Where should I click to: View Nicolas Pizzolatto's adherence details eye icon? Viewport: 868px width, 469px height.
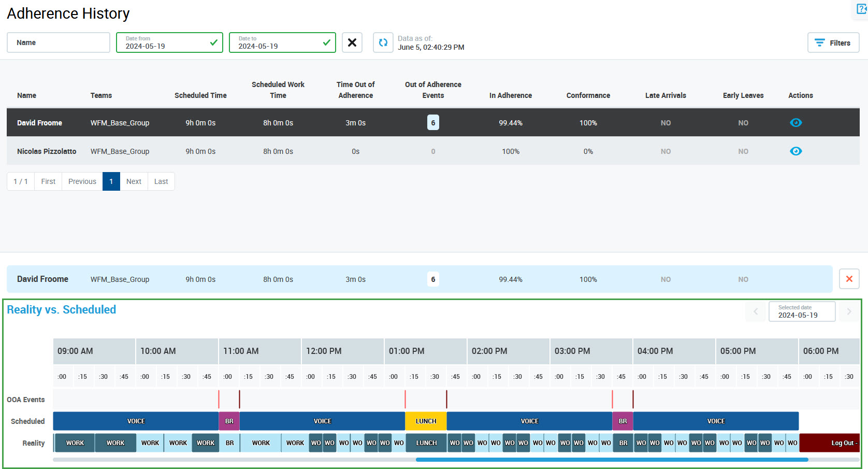795,151
